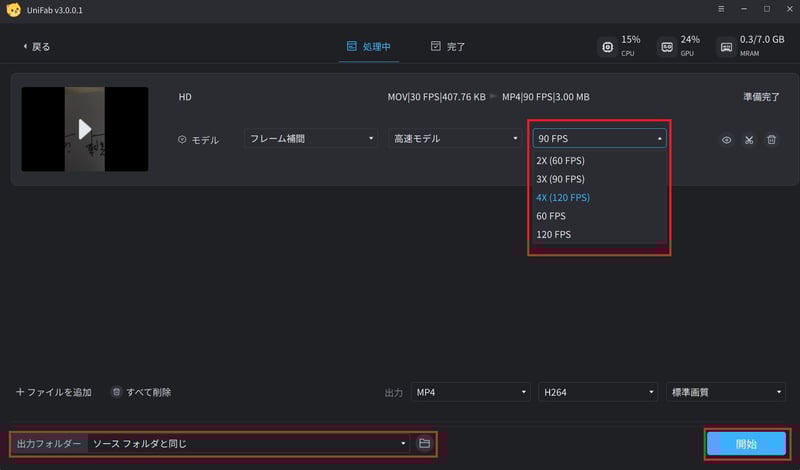Click the scissors trim icon
This screenshot has width=800, height=470.
coord(749,140)
